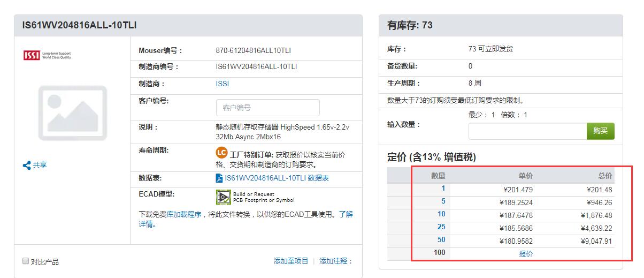
Task: Click total price ¥9,047.91
Action: 596,241
